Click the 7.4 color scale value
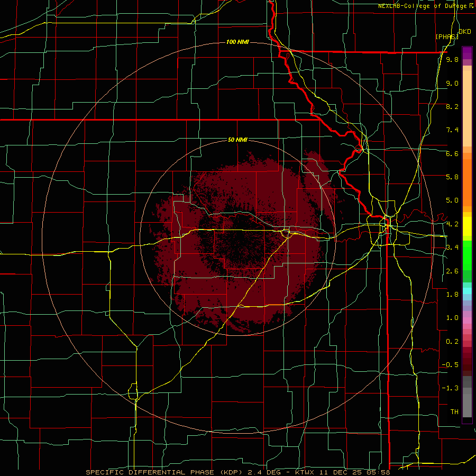The image size is (476, 476). [452, 130]
